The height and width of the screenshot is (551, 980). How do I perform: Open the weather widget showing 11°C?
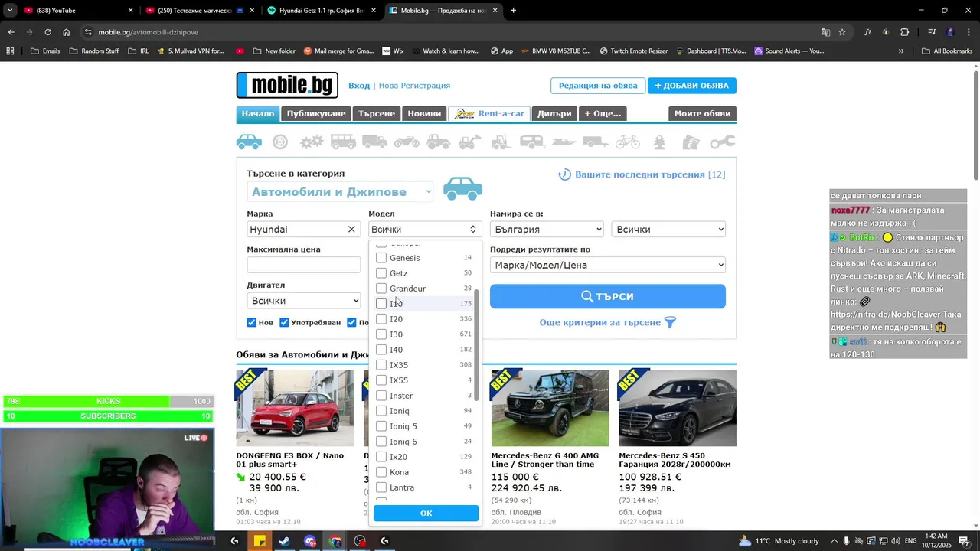pos(779,541)
